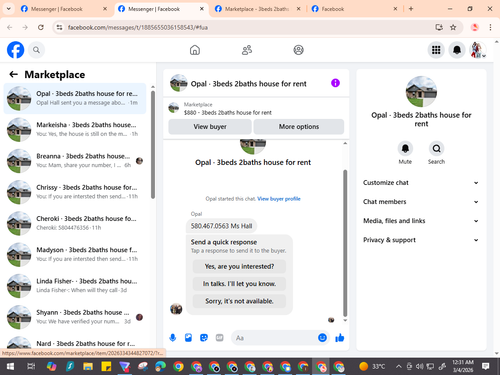The image size is (500, 375).
Task: Open the Facebook logo home
Action: 15,50
